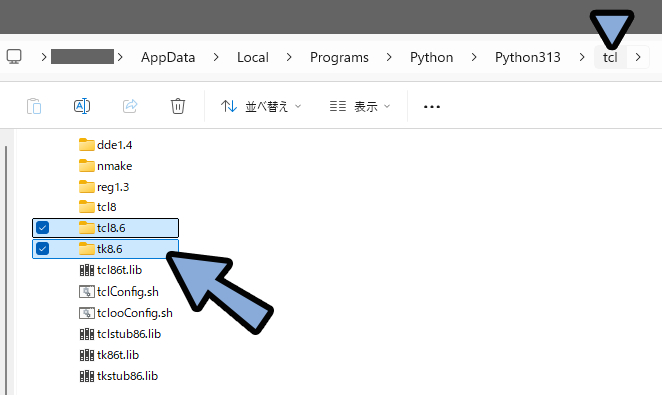
Task: Go to Python in the breadcrumb
Action: pyautogui.click(x=431, y=57)
